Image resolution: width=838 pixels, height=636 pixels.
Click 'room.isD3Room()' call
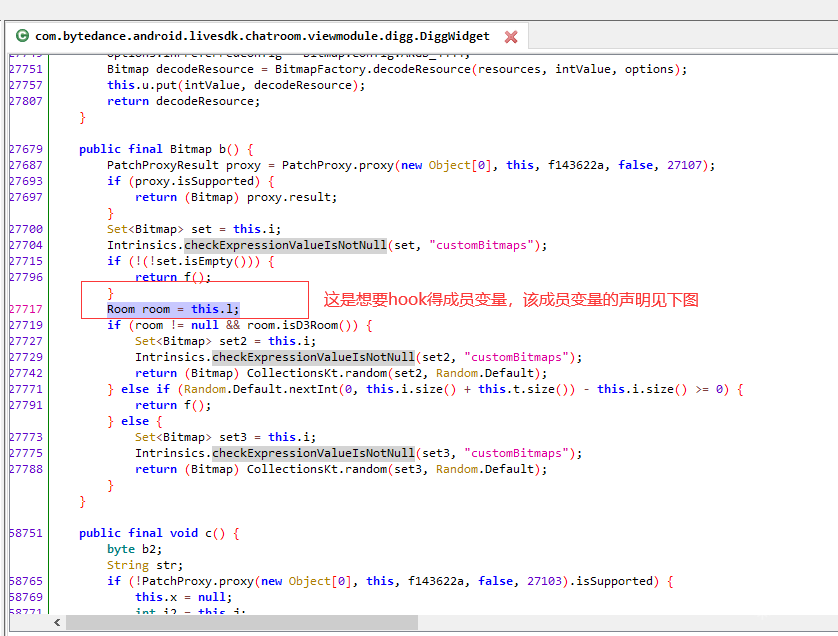(x=302, y=325)
